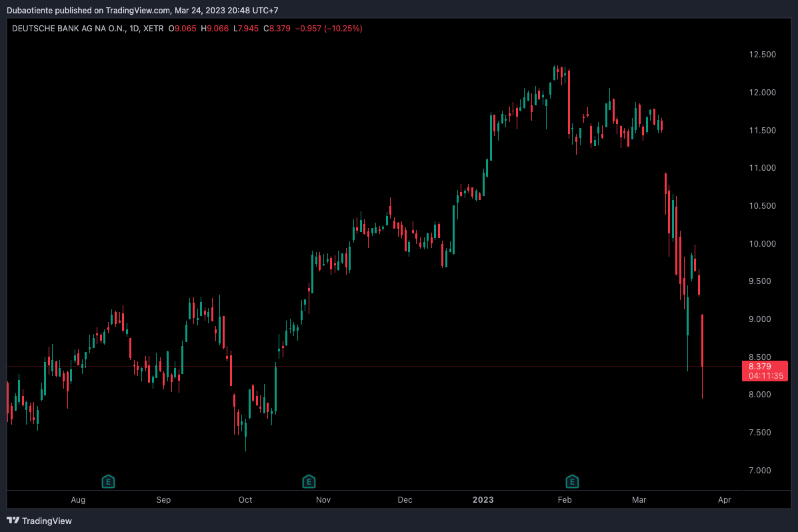Select the DEUTSCHE BANK AG NA O.N. symbol title
Image resolution: width=798 pixels, height=532 pixels.
pos(69,29)
